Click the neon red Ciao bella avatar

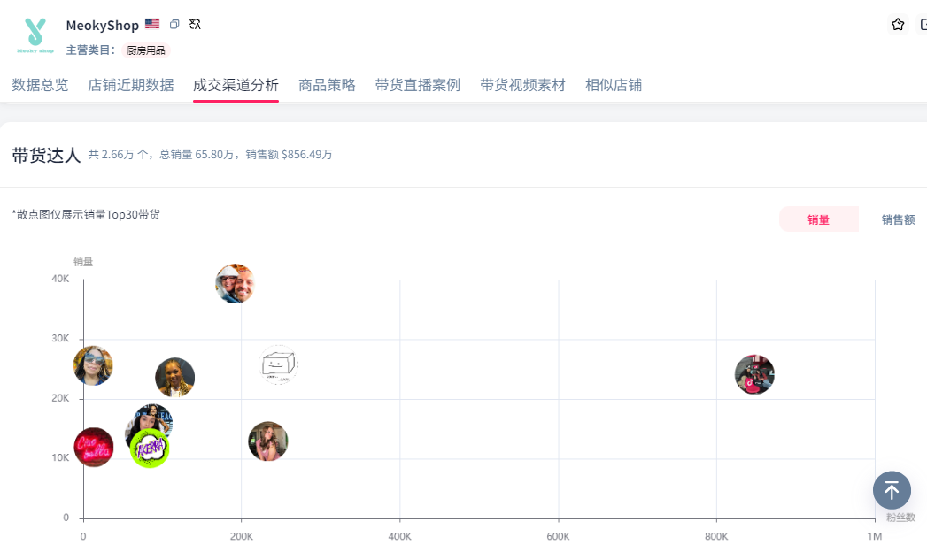click(x=93, y=447)
